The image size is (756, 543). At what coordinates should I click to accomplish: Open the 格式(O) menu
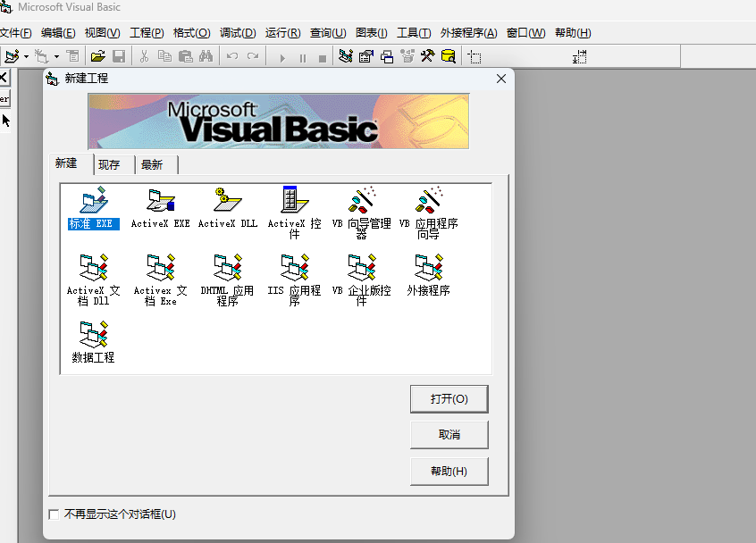[192, 33]
